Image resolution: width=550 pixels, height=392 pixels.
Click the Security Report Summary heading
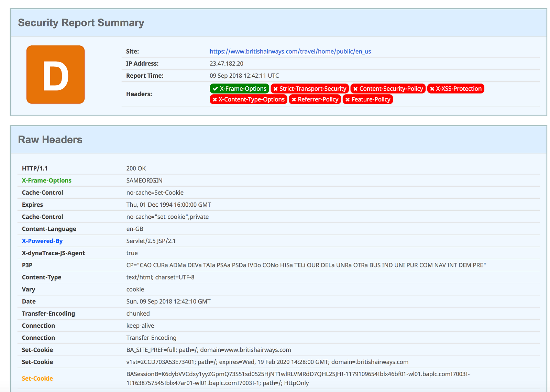coord(81,23)
